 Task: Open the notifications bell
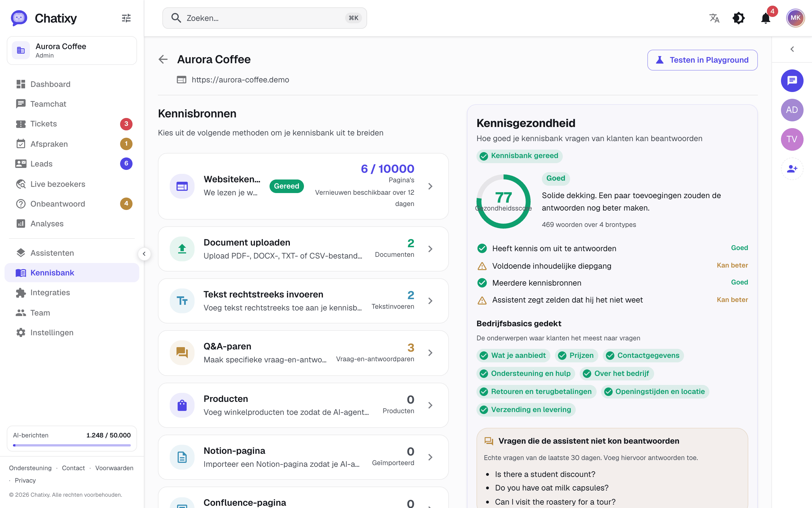(766, 18)
